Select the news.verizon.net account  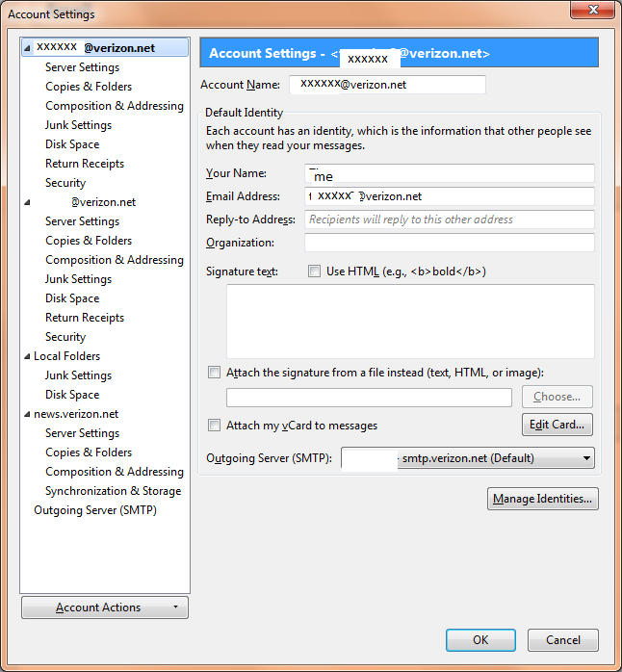(76, 414)
